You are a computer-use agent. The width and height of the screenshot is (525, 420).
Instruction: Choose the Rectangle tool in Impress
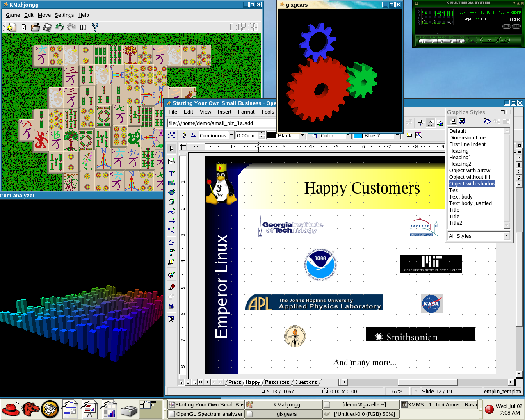[x=172, y=183]
